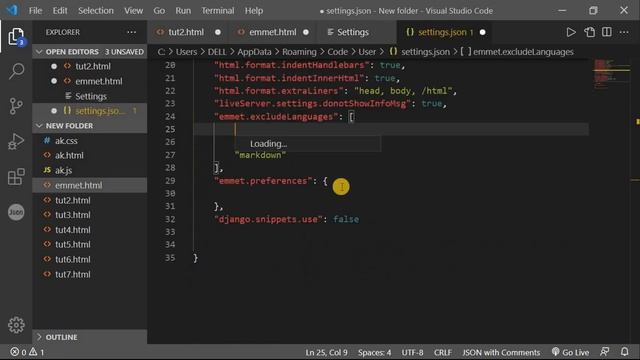The height and width of the screenshot is (360, 640).
Task: Open the Go menu
Action: (x=159, y=11)
